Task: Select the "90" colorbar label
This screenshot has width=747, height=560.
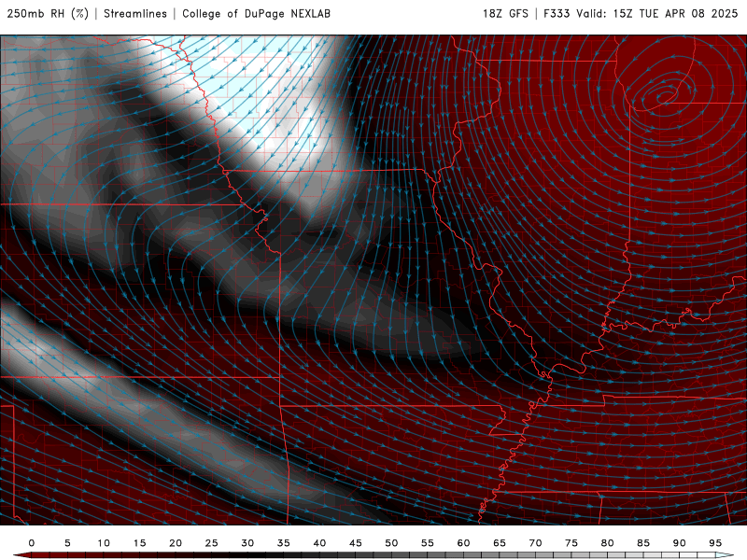Action: coord(680,543)
